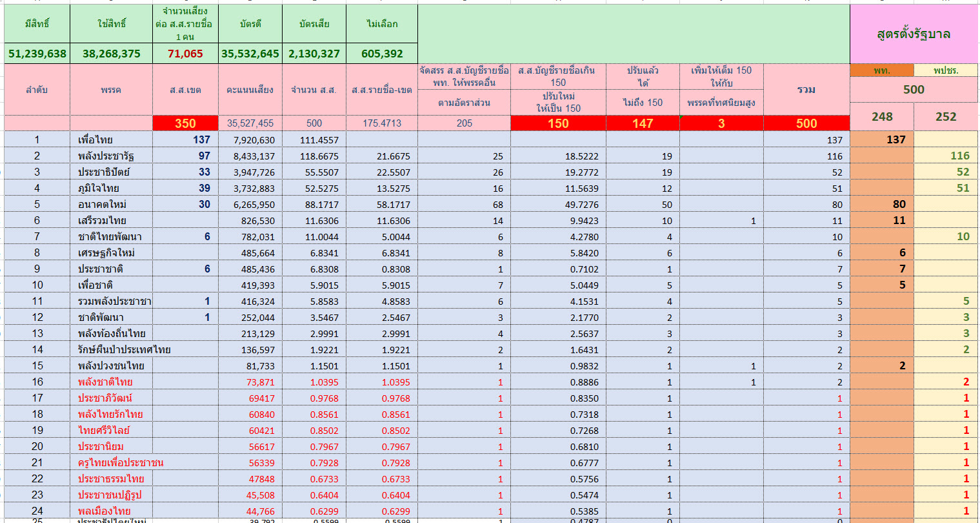The image size is (980, 523).
Task: Select the ใช้สิทธิ์ header cell
Action: point(111,24)
